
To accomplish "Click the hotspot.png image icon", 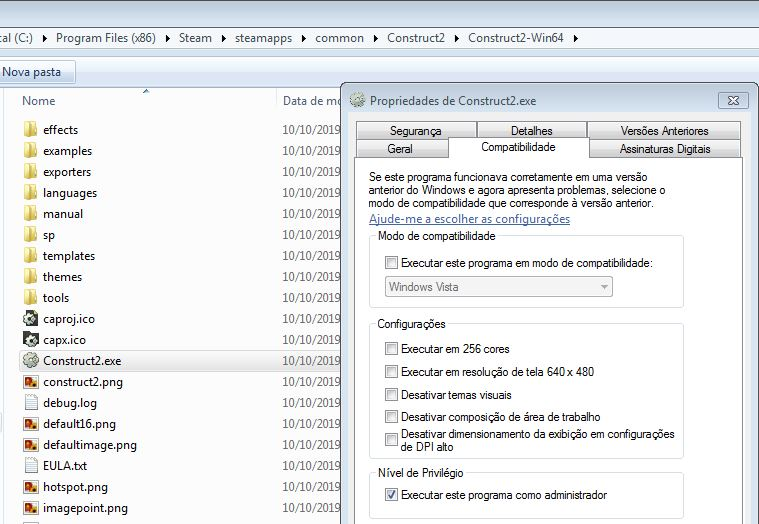I will click(30, 487).
